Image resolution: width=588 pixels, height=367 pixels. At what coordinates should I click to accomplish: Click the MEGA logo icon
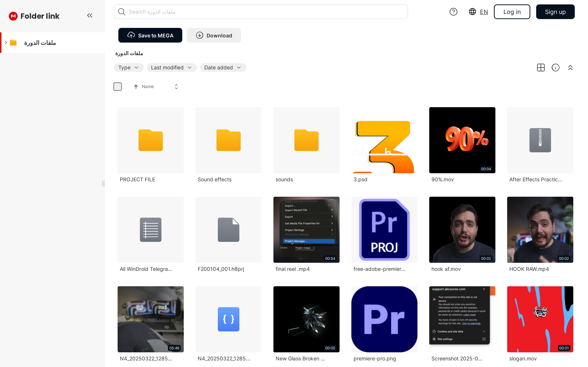point(13,16)
